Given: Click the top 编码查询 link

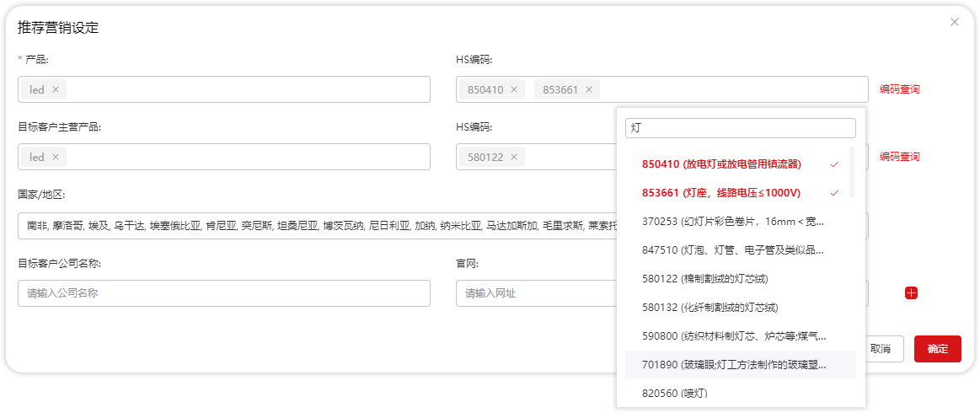Looking at the screenshot, I should pyautogui.click(x=899, y=89).
